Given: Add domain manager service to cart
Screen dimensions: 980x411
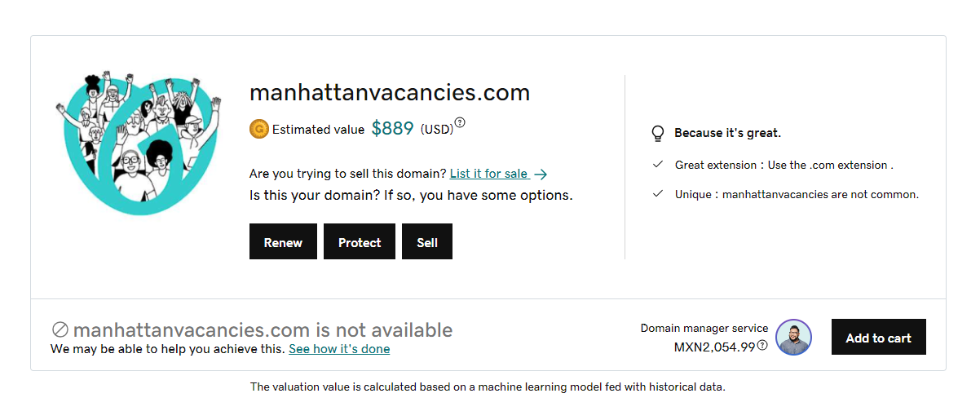Looking at the screenshot, I should (878, 337).
